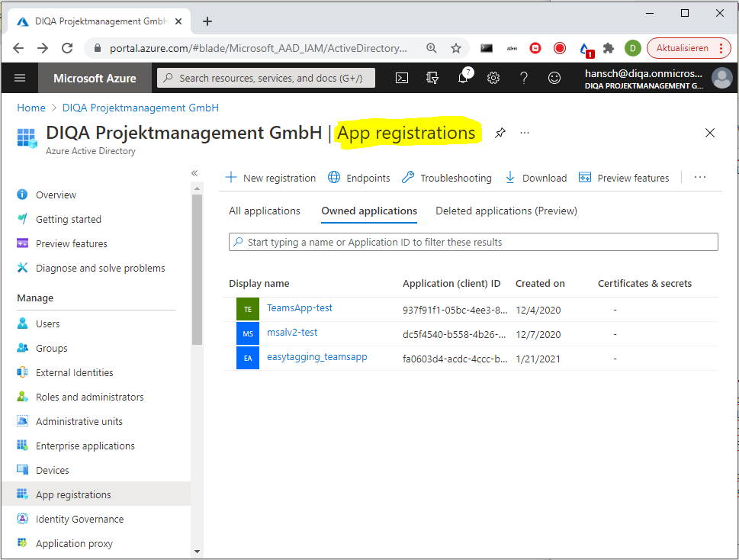This screenshot has width=739, height=560.
Task: Open portal settings gear icon
Action: coord(493,78)
